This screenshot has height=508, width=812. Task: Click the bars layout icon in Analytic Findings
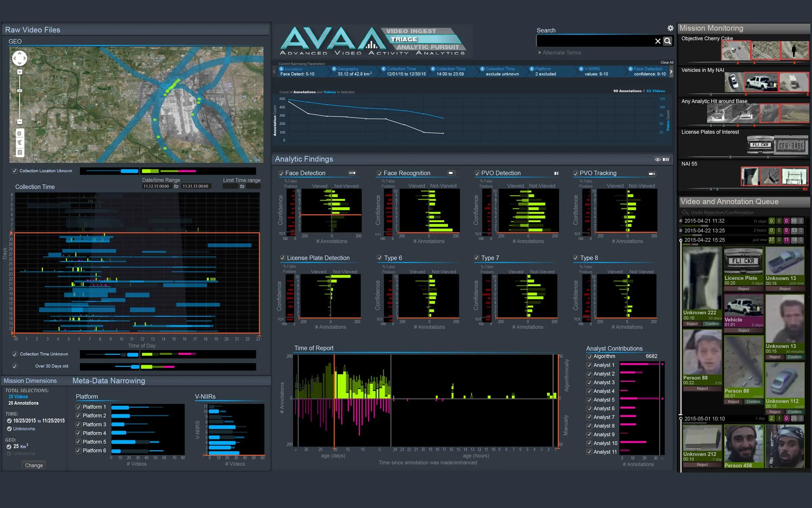click(x=666, y=160)
